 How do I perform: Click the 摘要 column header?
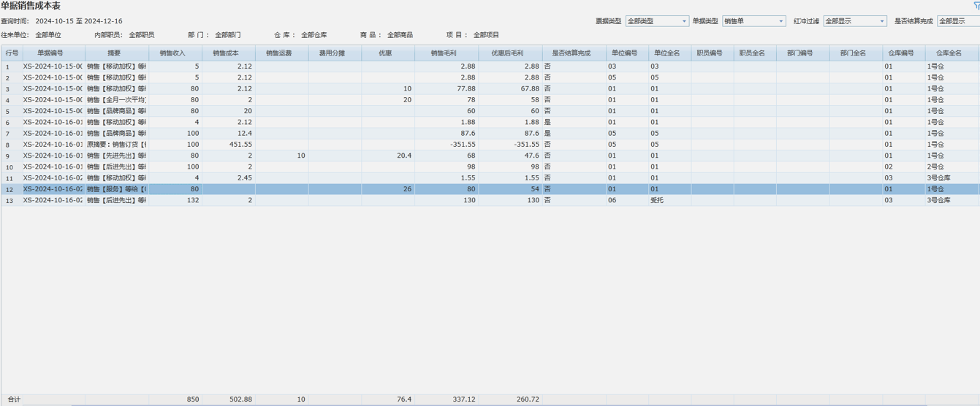pos(116,53)
